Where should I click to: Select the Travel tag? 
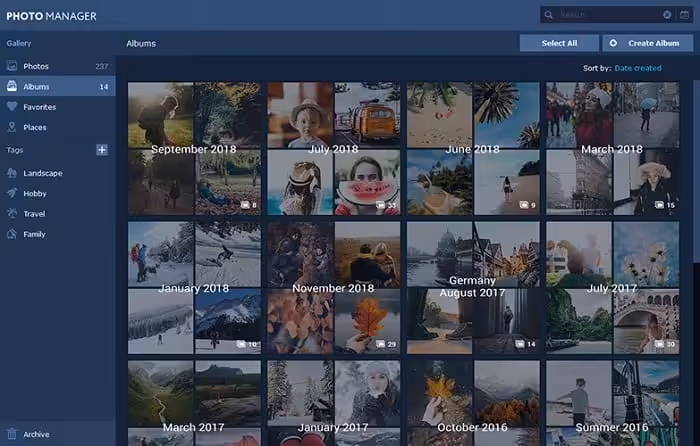click(35, 214)
